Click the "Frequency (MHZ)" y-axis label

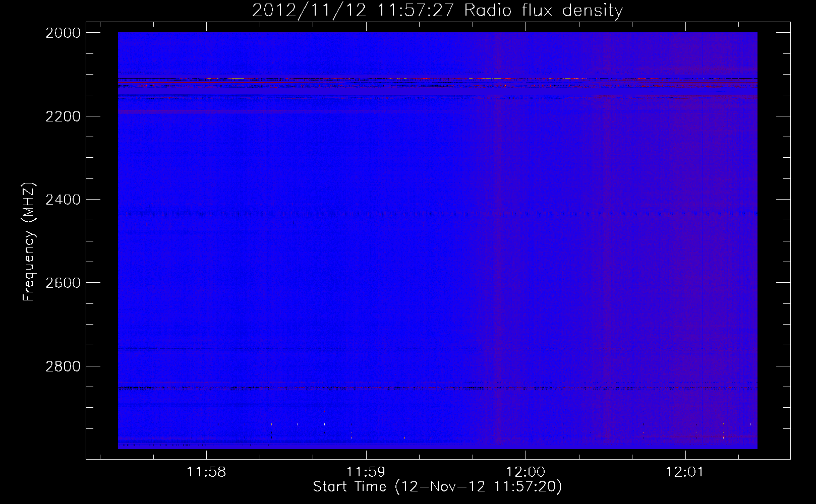coord(29,242)
